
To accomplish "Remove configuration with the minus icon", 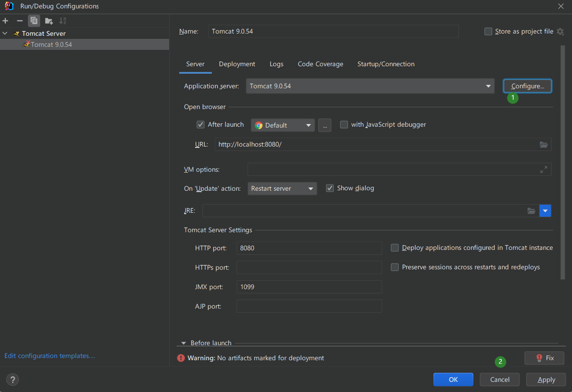I will point(19,21).
